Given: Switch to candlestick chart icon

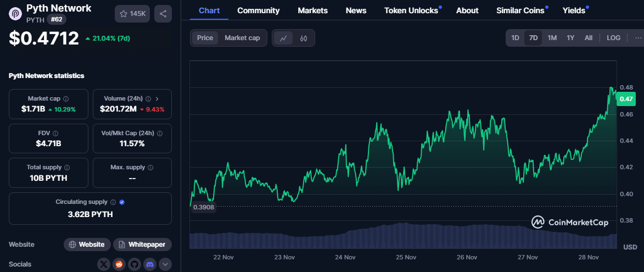Looking at the screenshot, I should [304, 38].
